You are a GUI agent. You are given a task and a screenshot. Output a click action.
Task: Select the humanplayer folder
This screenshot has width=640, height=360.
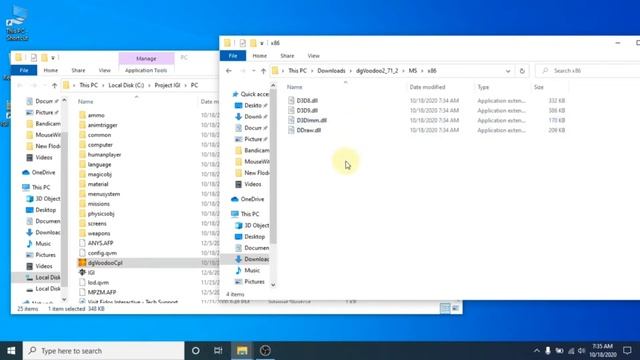100,155
